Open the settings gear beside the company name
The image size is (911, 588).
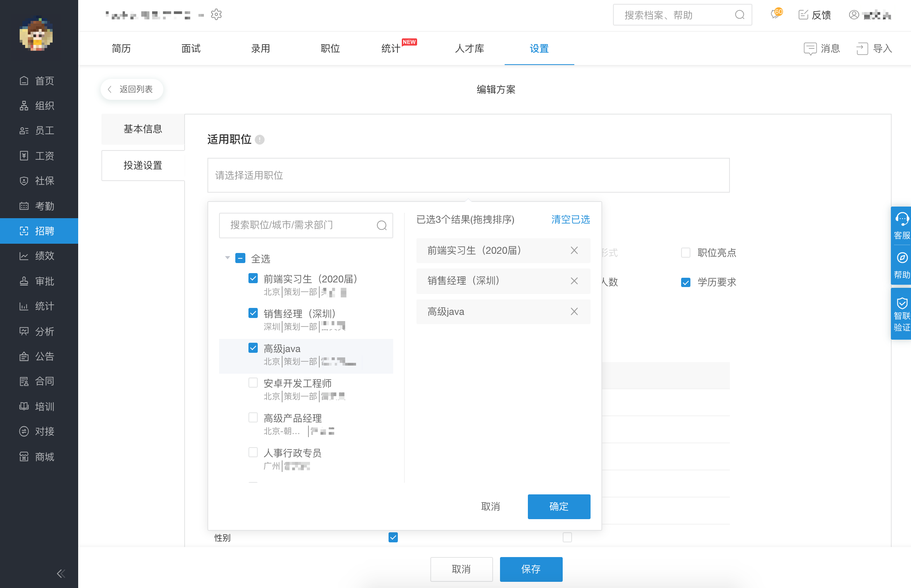tap(216, 15)
